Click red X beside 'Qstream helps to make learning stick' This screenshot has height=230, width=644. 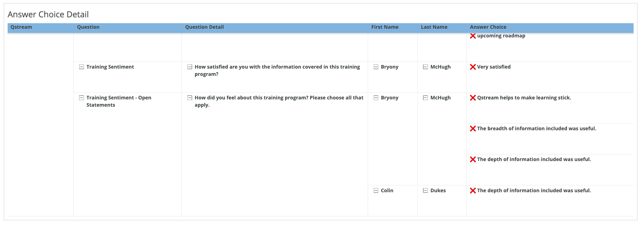pos(473,98)
